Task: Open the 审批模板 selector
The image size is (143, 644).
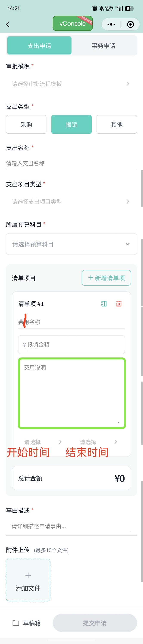Action: pos(71,84)
